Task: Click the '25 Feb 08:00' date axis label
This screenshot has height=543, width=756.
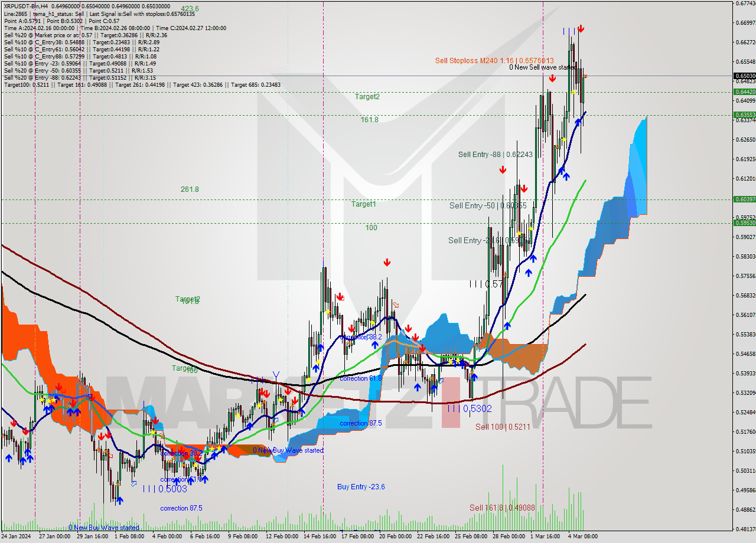Action: click(x=471, y=537)
